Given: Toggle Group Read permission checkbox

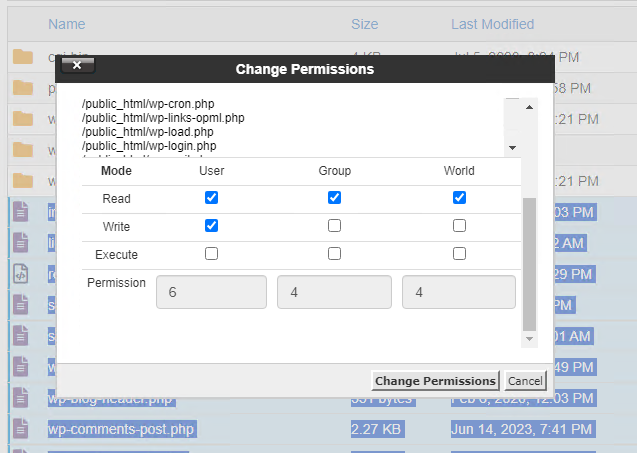Looking at the screenshot, I should (x=334, y=198).
